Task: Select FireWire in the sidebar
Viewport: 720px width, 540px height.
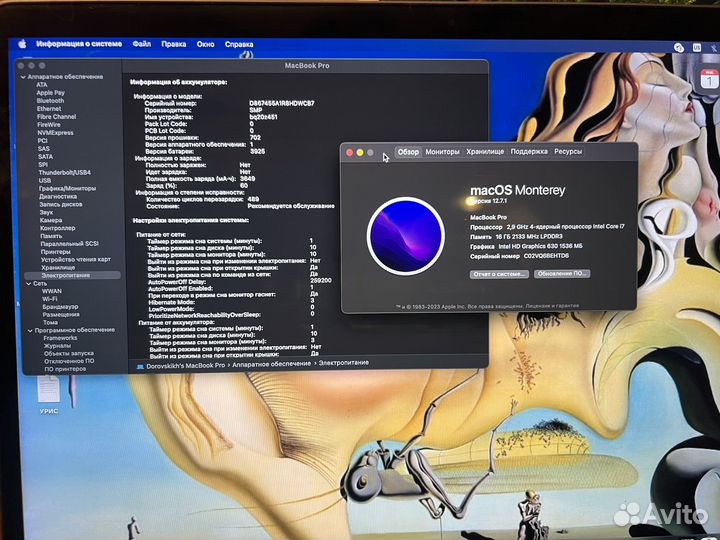Action: point(49,124)
